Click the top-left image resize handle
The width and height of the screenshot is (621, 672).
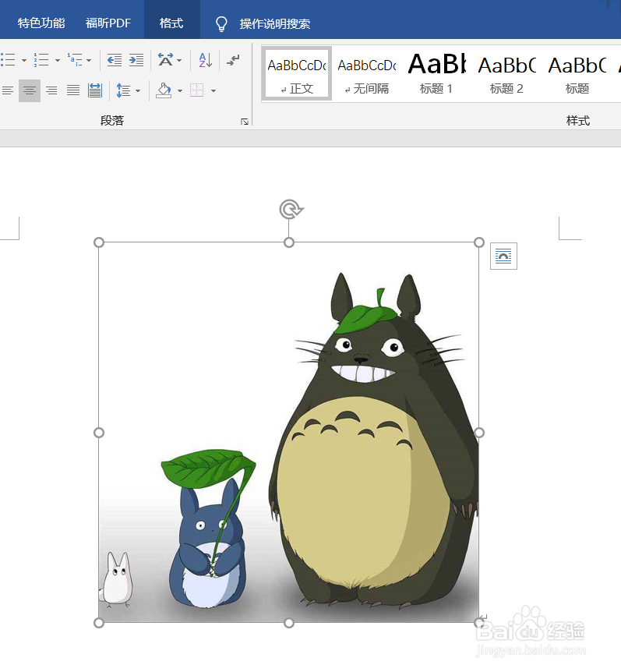(99, 242)
